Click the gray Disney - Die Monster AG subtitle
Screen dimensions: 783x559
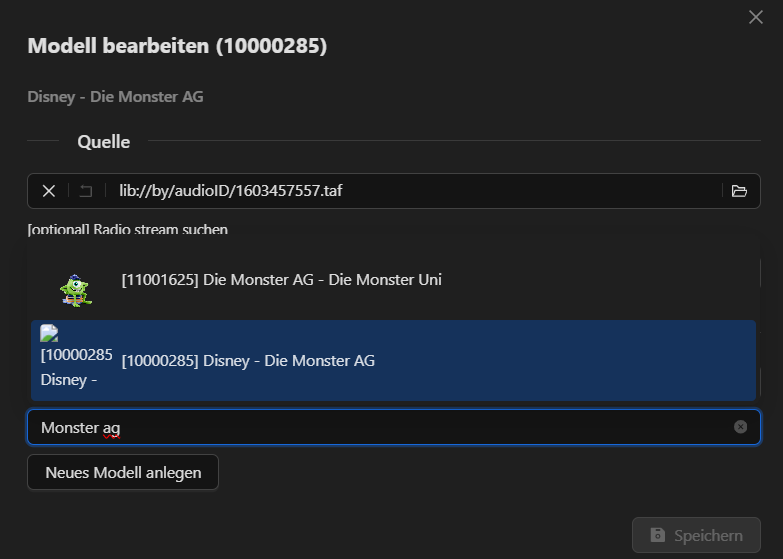pos(115,97)
